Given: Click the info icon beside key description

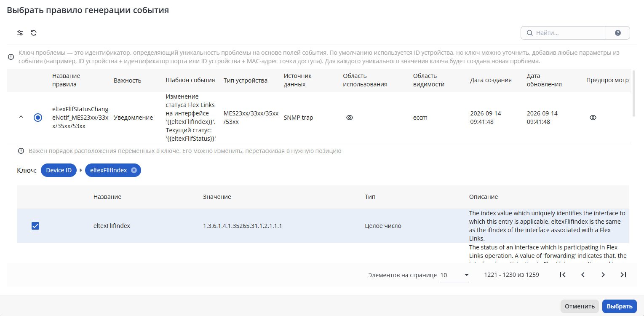Looking at the screenshot, I should pos(11,57).
